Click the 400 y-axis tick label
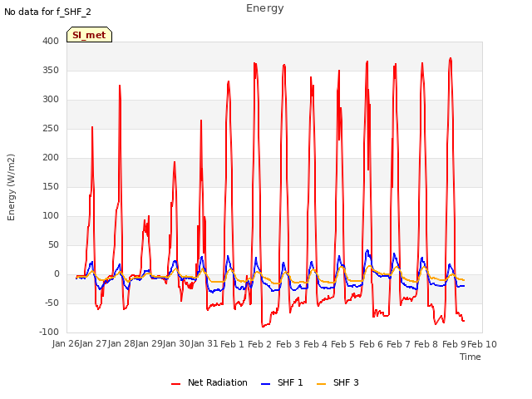Image resolution: width=532 pixels, height=399 pixels. [51, 41]
